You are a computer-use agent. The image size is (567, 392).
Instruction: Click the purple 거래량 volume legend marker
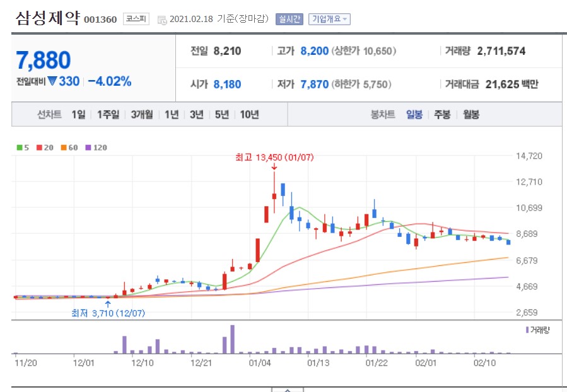[x=527, y=330]
